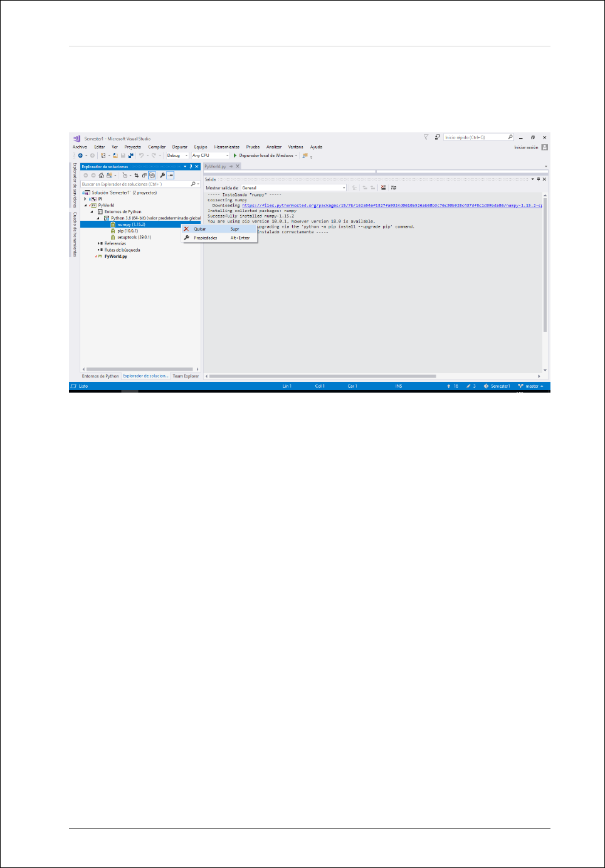The width and height of the screenshot is (605, 868).
Task: Select Rutas de búsqueda node
Action: pos(122,250)
